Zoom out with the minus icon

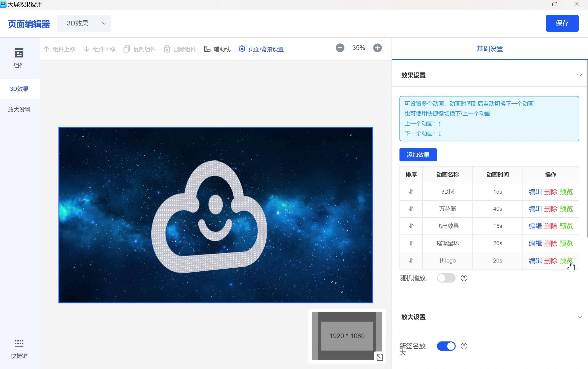point(340,48)
